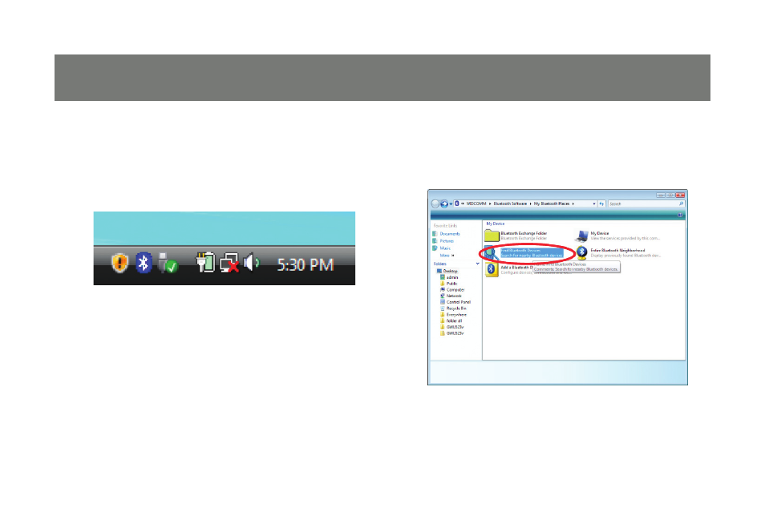Screen dimensions: 765x532
Task: Open Documents in Favorite Links
Action: tap(446, 234)
